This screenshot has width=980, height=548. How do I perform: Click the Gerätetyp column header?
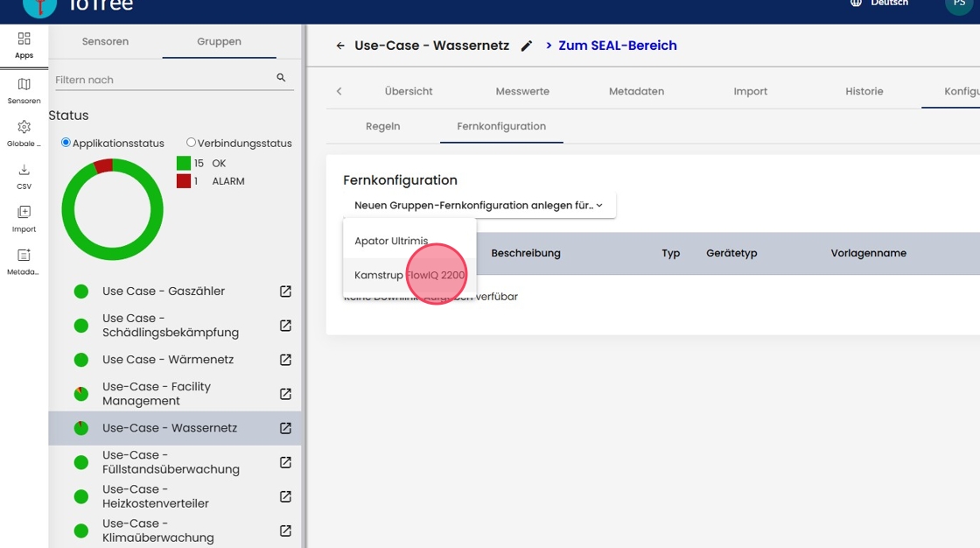731,253
